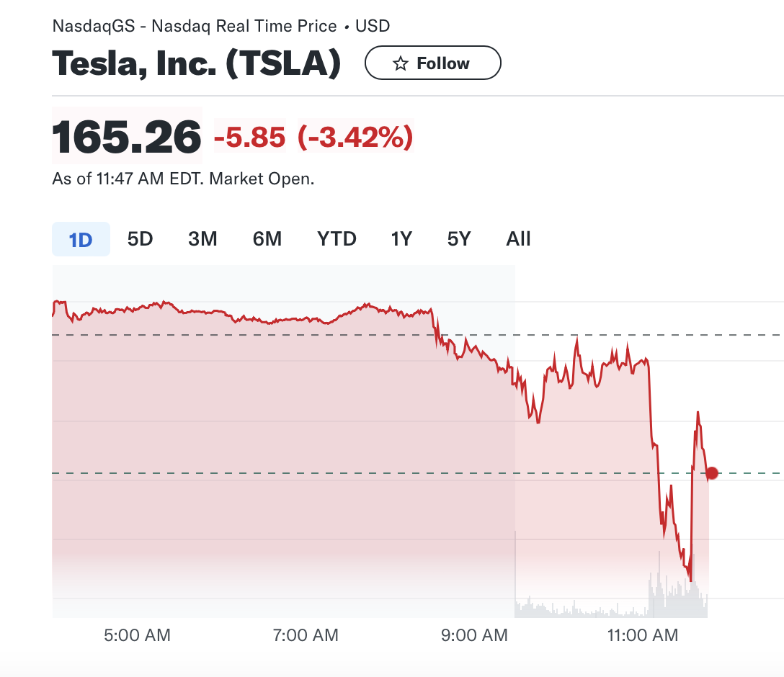The image size is (784, 677).
Task: Select the 1D chart range tab
Action: [x=81, y=239]
